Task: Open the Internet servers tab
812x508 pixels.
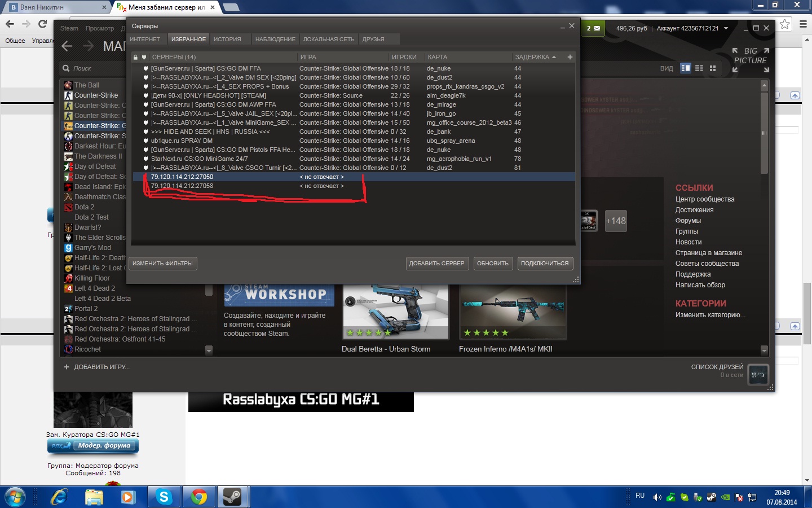Action: pyautogui.click(x=145, y=40)
